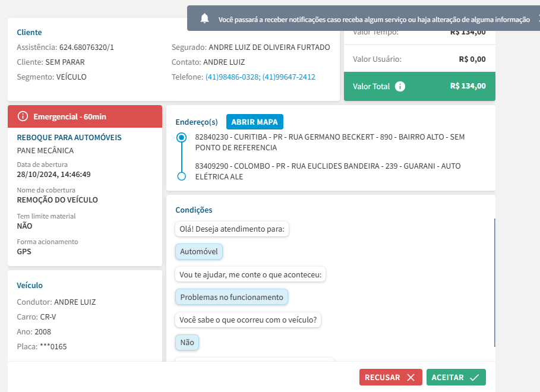Refuse the service with RECUSAR button
540x392 pixels.
[390, 377]
